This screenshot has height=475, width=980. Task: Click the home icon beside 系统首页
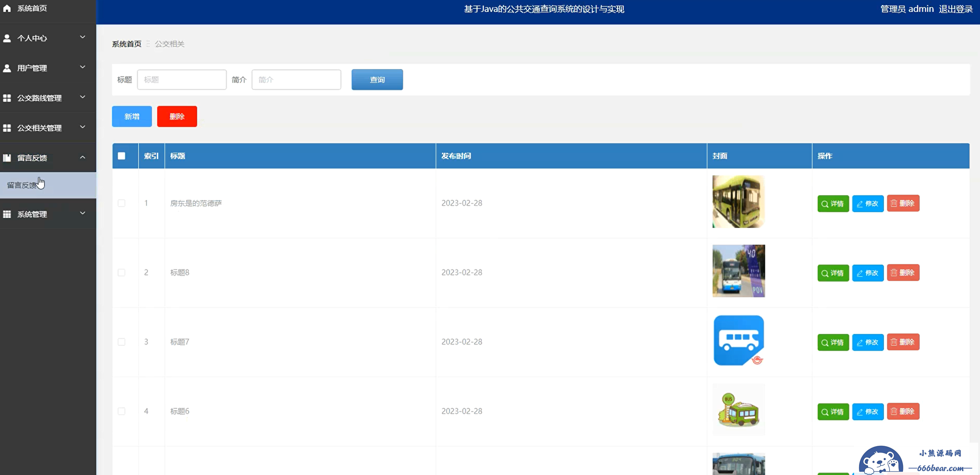pos(7,8)
